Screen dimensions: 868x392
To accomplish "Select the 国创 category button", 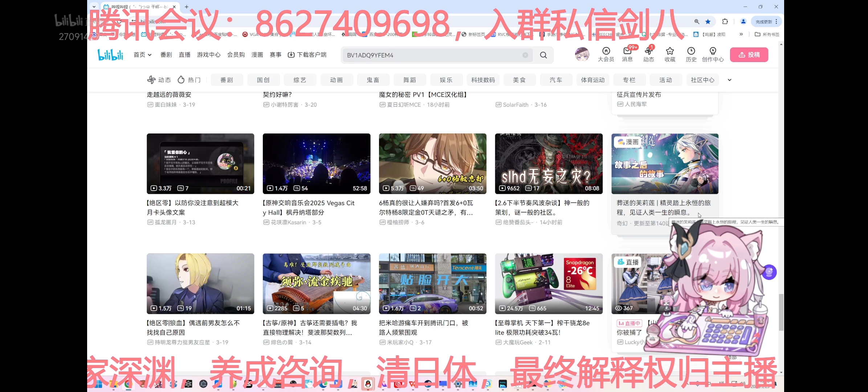I will point(264,80).
